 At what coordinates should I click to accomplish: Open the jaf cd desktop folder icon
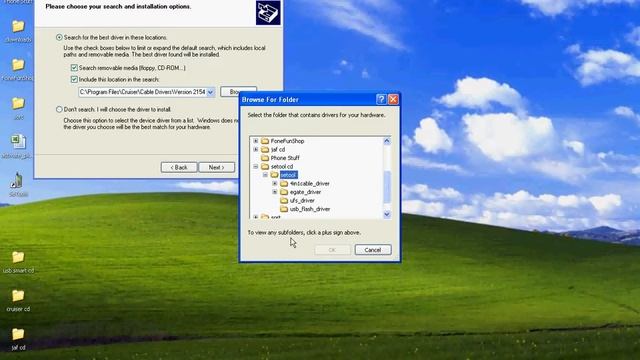tap(18, 334)
